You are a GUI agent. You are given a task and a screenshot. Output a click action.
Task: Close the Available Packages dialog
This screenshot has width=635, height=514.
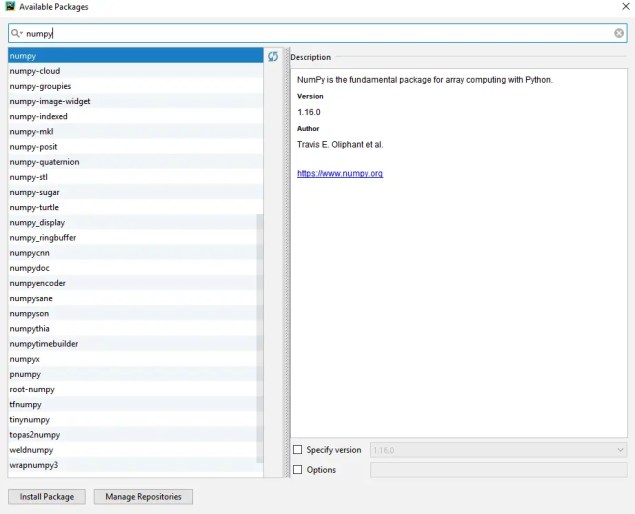point(624,6)
